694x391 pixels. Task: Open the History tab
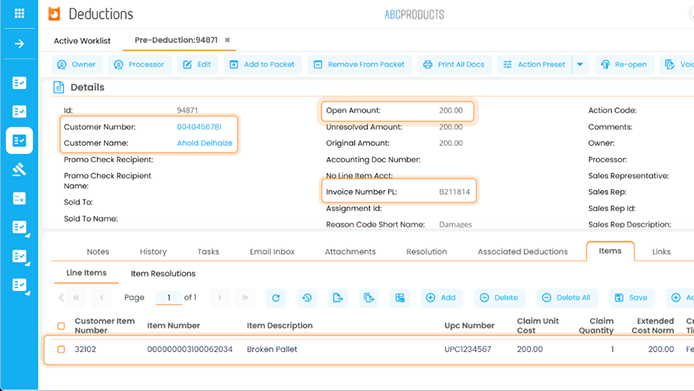point(153,252)
